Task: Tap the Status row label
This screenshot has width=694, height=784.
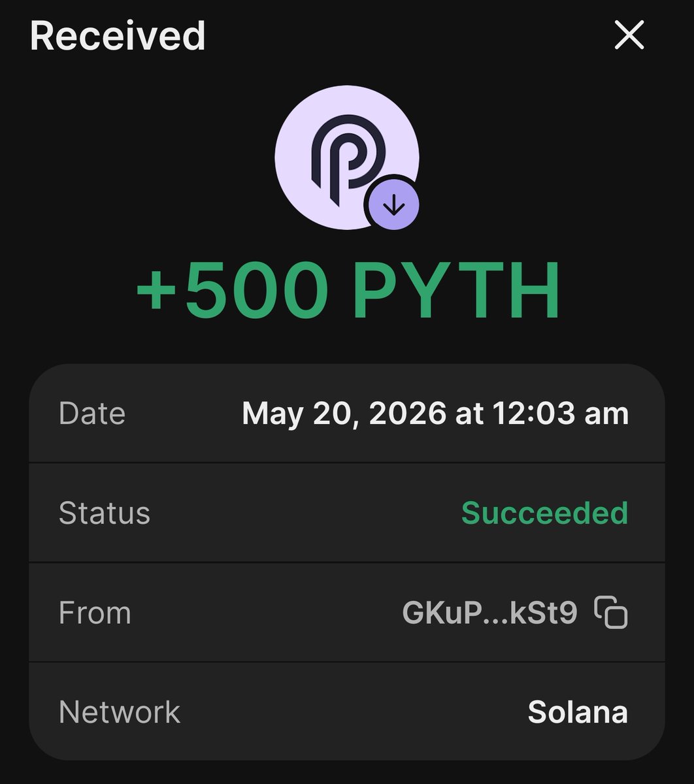Action: pyautogui.click(x=105, y=513)
